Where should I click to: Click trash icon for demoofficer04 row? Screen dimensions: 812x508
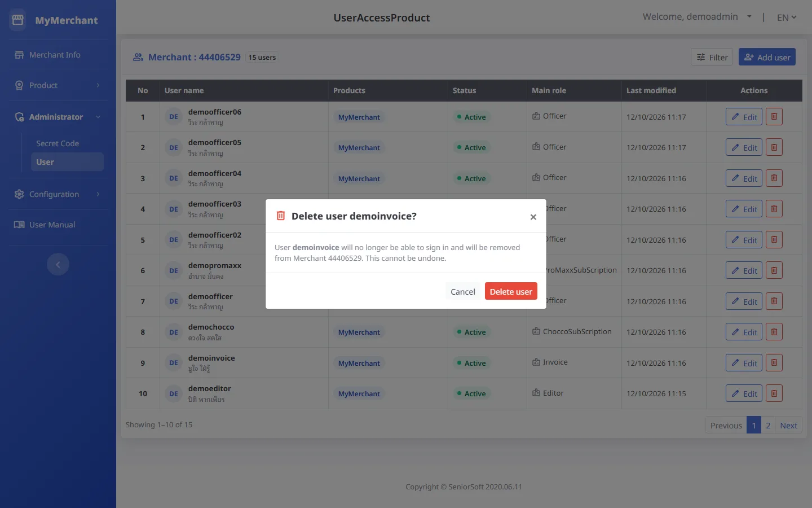[x=774, y=178]
